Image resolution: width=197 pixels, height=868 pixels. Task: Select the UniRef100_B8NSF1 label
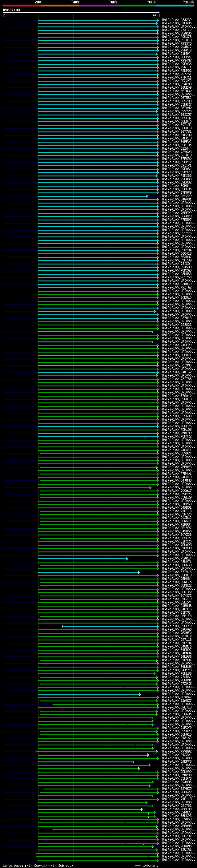tap(177, 521)
